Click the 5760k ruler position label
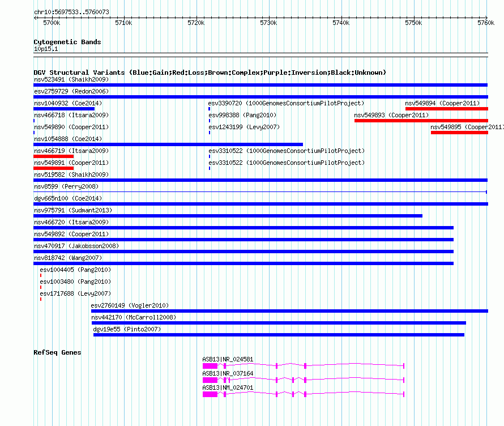The image size is (504, 426). 486,23
